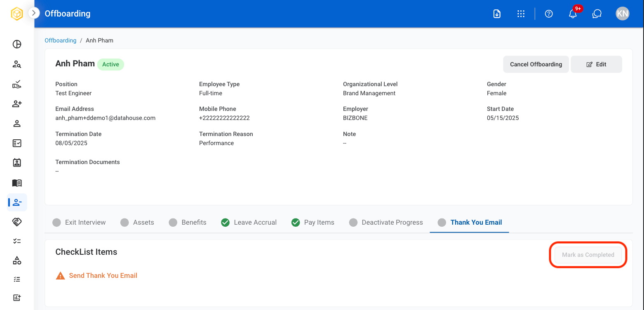Select the Thank You Email tab

(x=470, y=222)
